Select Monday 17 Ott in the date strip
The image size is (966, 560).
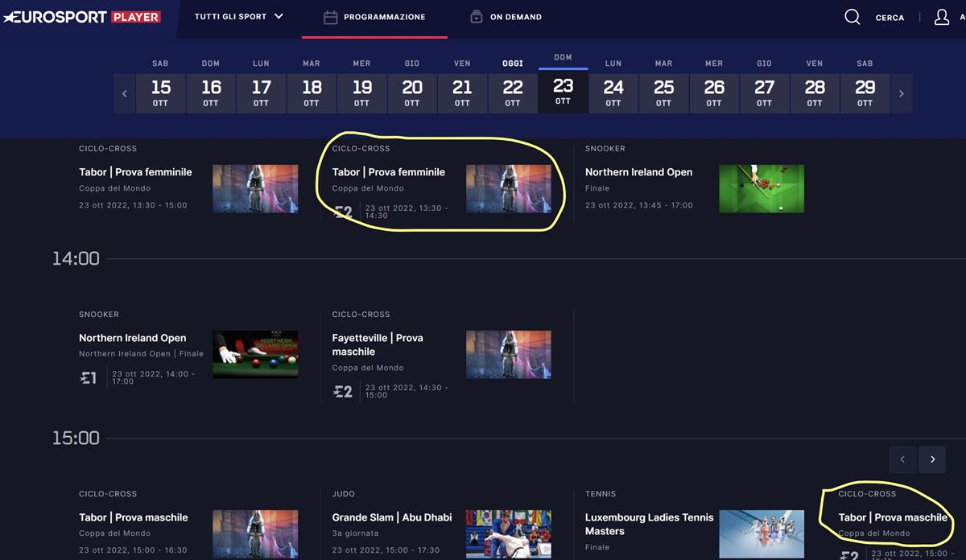[261, 93]
